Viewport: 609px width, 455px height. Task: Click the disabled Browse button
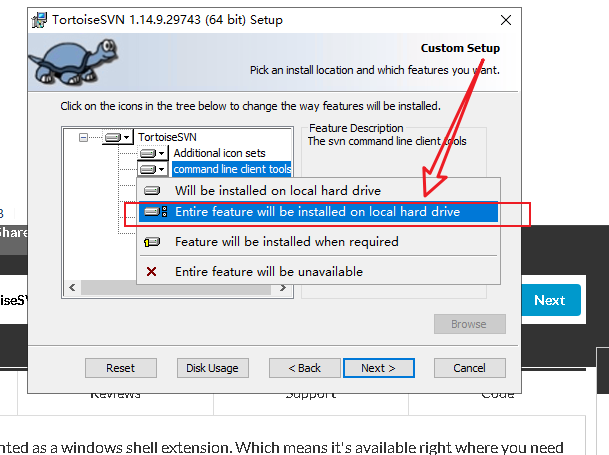(470, 324)
